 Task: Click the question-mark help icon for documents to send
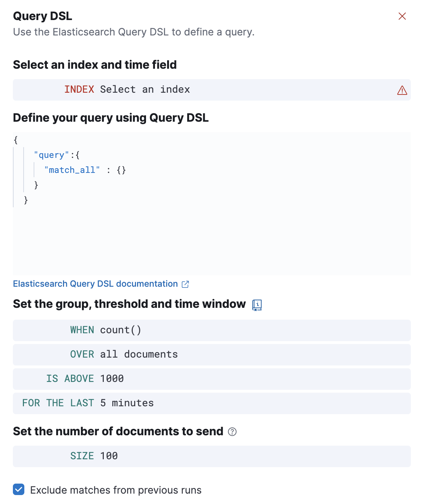[232, 432]
